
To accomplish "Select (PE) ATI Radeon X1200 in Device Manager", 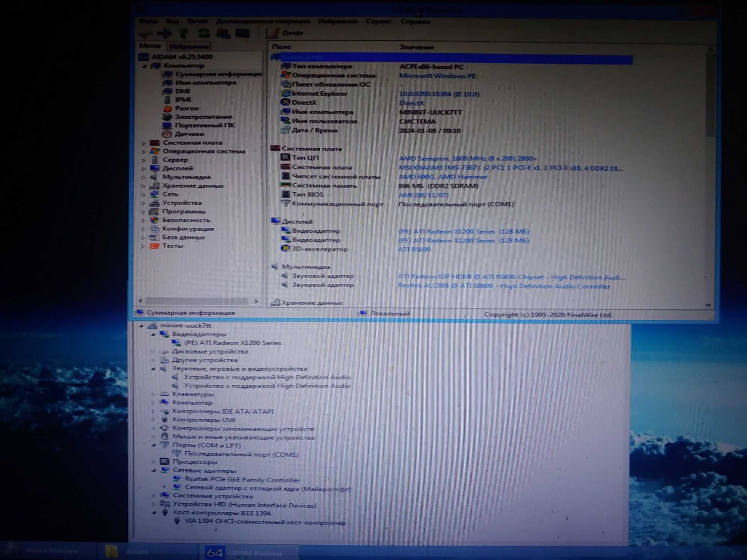I will [x=232, y=343].
